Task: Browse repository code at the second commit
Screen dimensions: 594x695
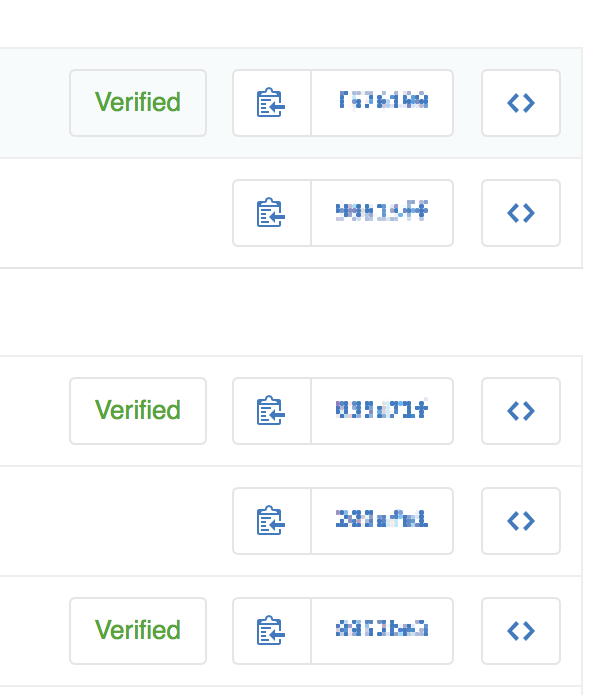Action: [521, 213]
